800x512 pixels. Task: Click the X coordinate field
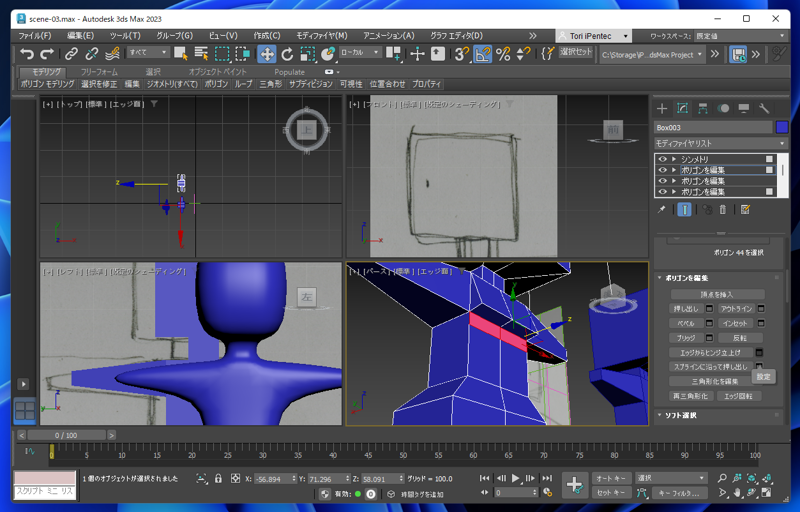tap(274, 479)
